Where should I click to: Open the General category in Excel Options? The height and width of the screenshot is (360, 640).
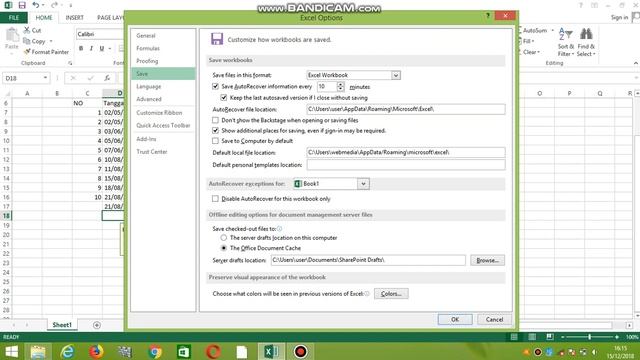[146, 36]
